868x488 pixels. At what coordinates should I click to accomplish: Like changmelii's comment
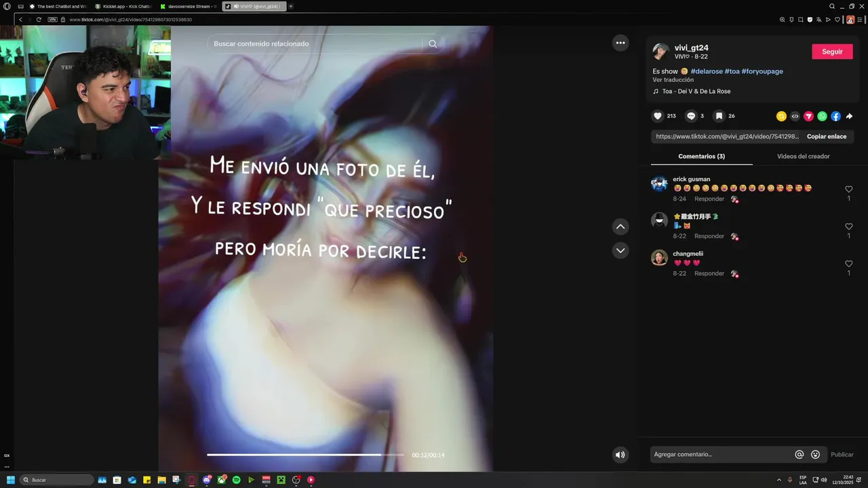pos(848,264)
